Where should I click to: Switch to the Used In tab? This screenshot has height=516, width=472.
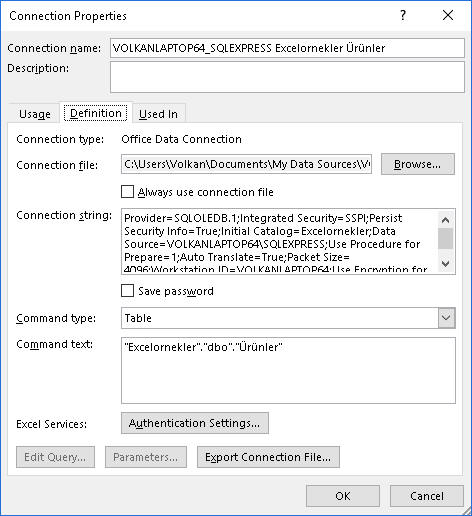click(158, 114)
